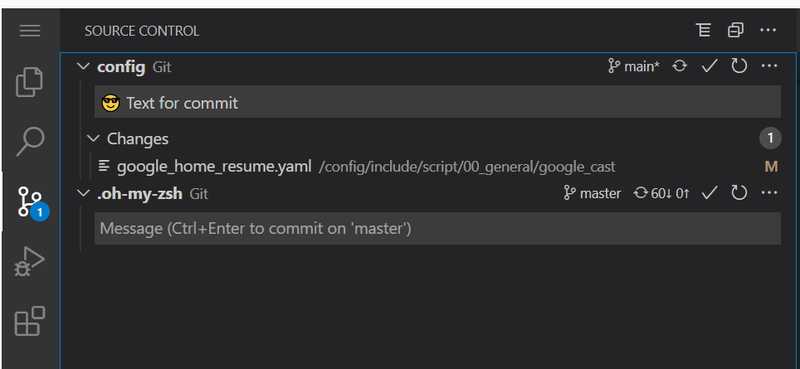
Task: Open Source Control more actions menu
Action: 768,31
